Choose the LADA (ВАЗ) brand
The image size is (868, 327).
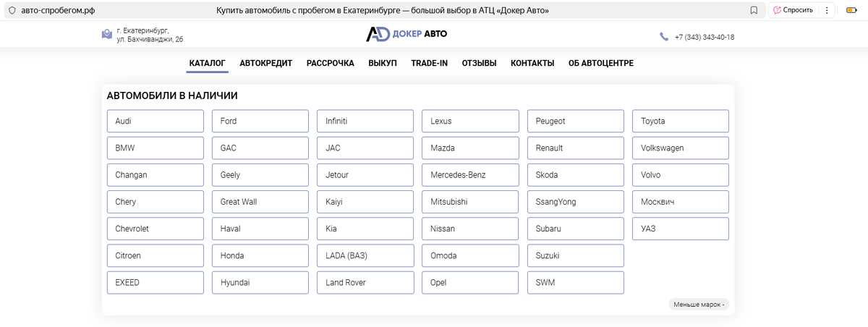[x=365, y=255]
